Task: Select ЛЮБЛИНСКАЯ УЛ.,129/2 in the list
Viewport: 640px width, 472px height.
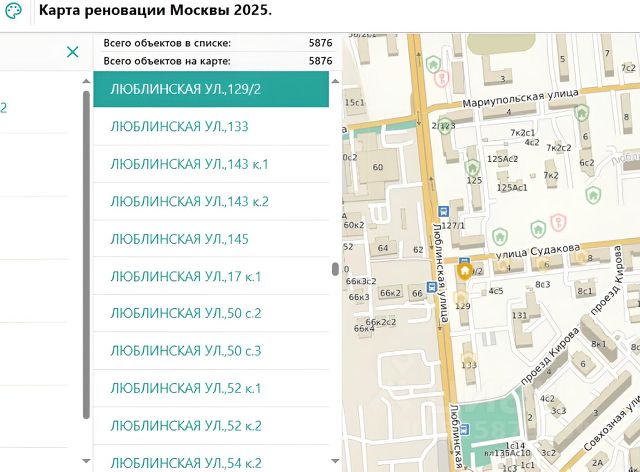Action: click(211, 89)
